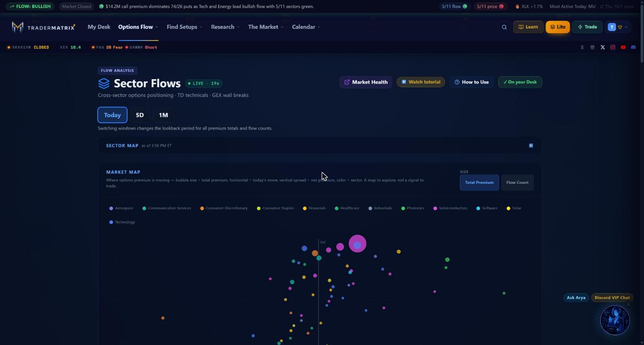Click Watch tutorial button
The image size is (644, 345).
tap(421, 82)
